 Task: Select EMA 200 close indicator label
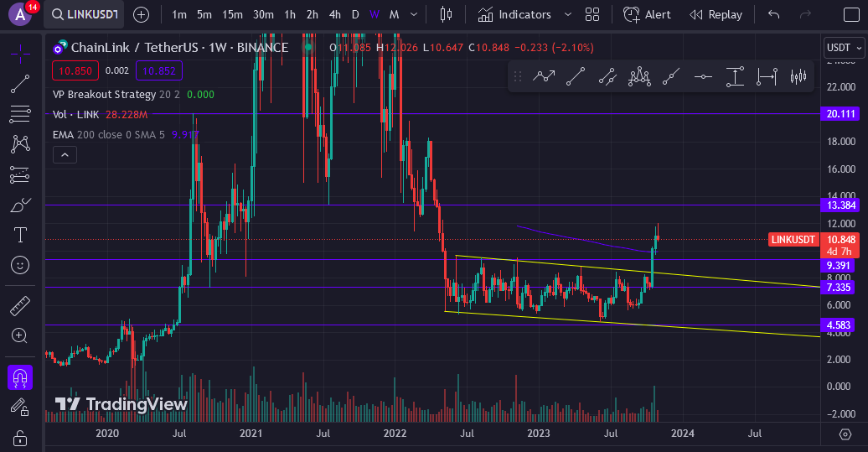click(x=109, y=135)
